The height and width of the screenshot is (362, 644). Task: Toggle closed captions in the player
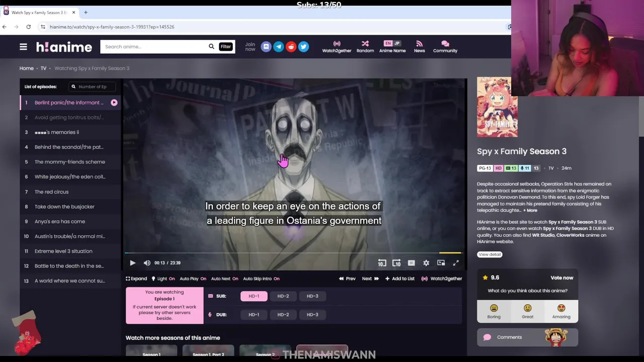point(411,263)
